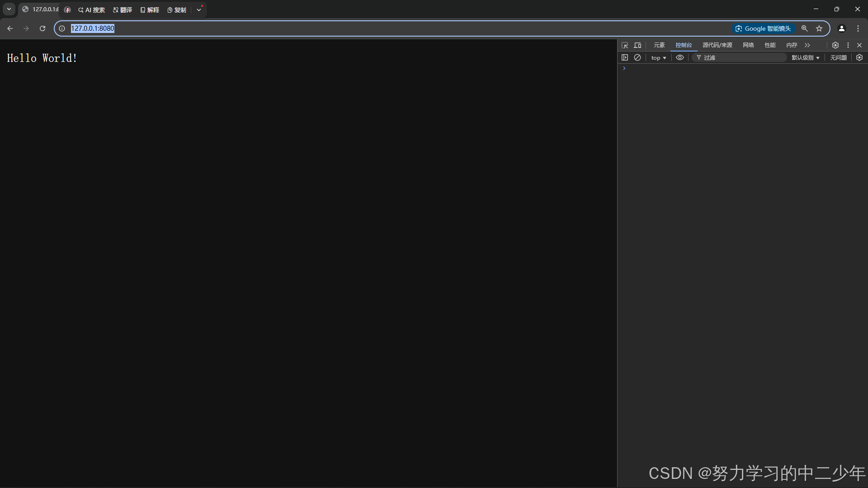The height and width of the screenshot is (488, 868).
Task: Reload the page
Action: pos(42,28)
